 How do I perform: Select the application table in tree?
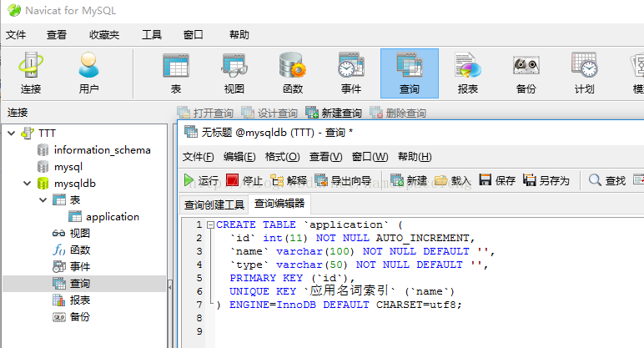point(113,216)
